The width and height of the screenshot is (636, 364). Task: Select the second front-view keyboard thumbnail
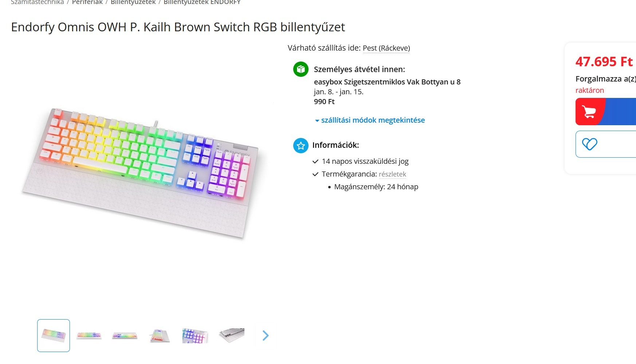pos(89,335)
